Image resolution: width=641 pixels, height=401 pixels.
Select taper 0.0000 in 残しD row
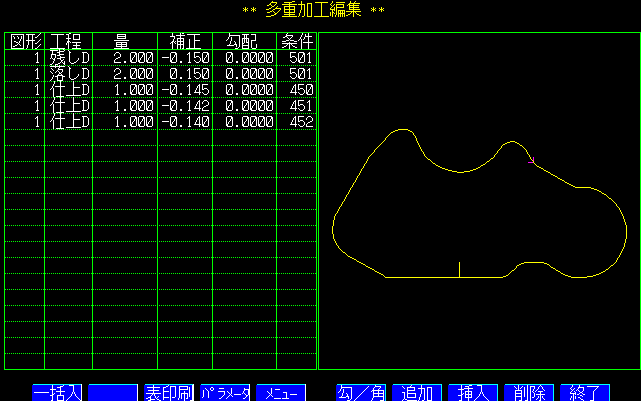(249, 58)
